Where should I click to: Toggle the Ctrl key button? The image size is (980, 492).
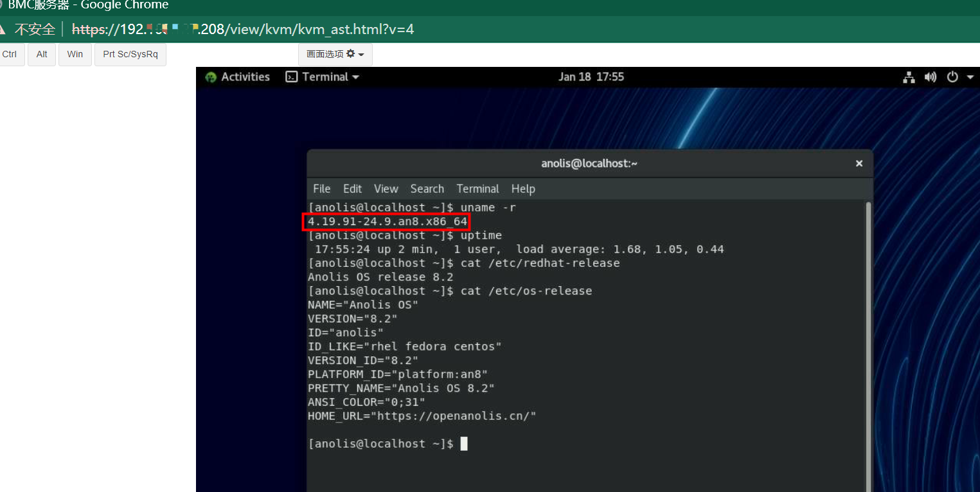[10, 55]
